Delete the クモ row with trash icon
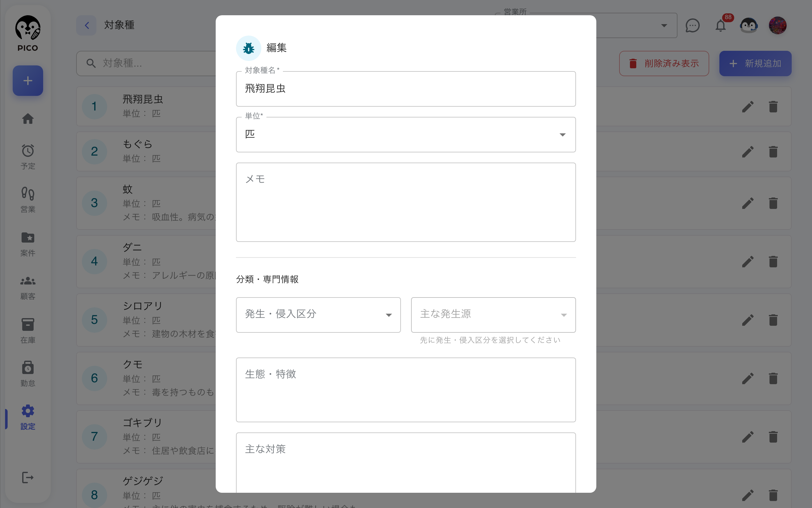This screenshot has width=812, height=508. (773, 379)
